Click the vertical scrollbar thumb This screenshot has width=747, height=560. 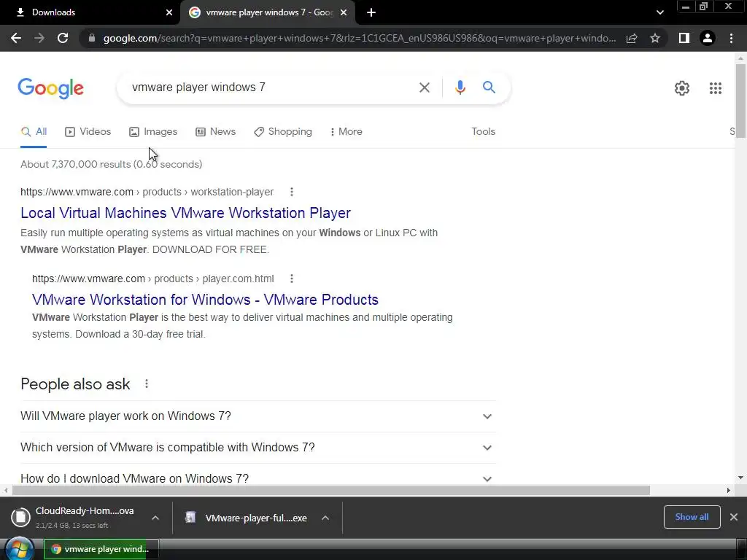pyautogui.click(x=740, y=101)
